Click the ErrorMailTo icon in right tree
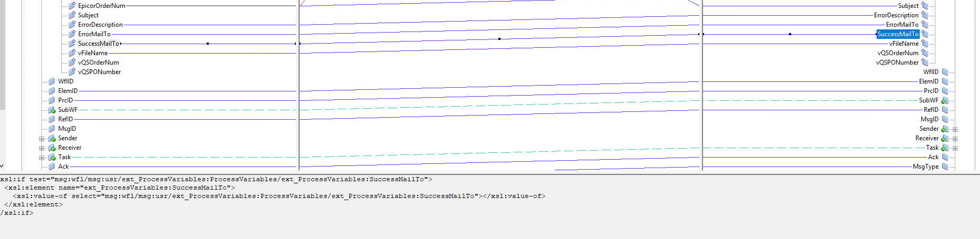This screenshot has width=980, height=239. tap(925, 25)
